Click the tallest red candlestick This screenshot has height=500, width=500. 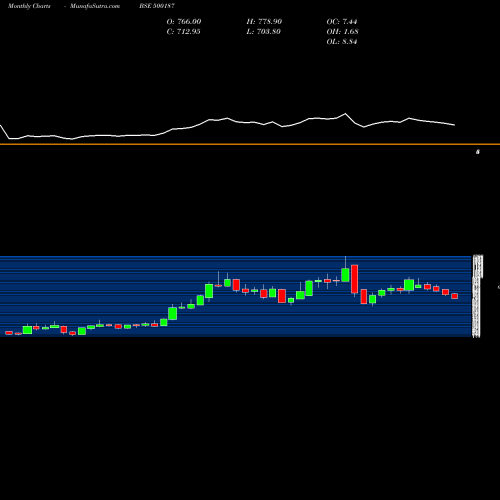[x=354, y=279]
